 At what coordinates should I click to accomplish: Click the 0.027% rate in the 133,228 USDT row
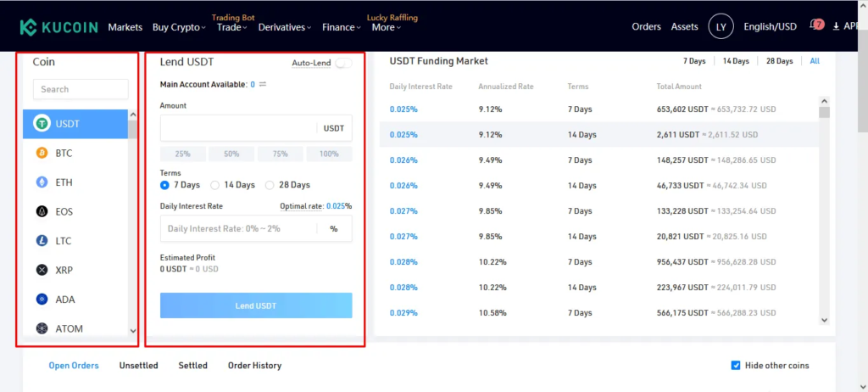tap(403, 211)
